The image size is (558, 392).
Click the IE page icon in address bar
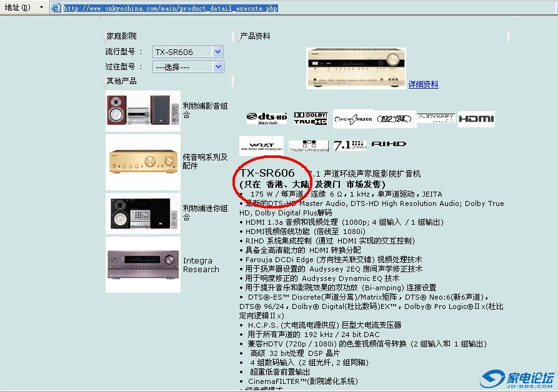pos(56,7)
